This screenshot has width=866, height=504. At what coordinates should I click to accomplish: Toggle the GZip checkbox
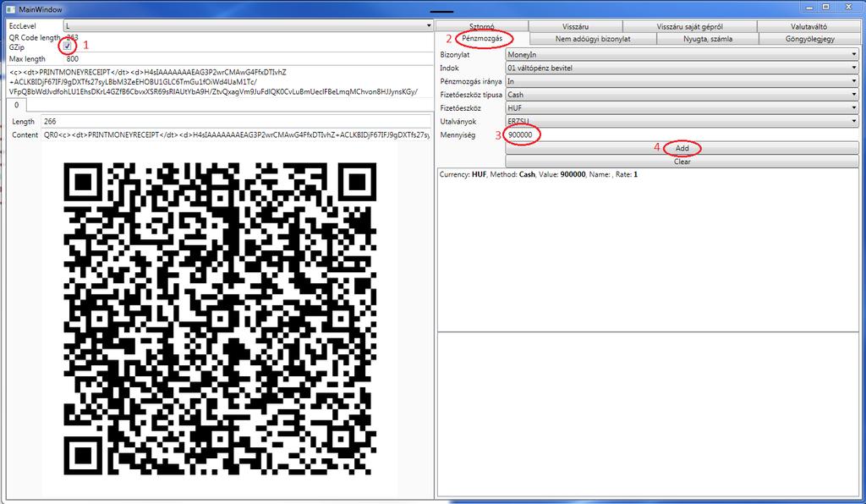68,47
